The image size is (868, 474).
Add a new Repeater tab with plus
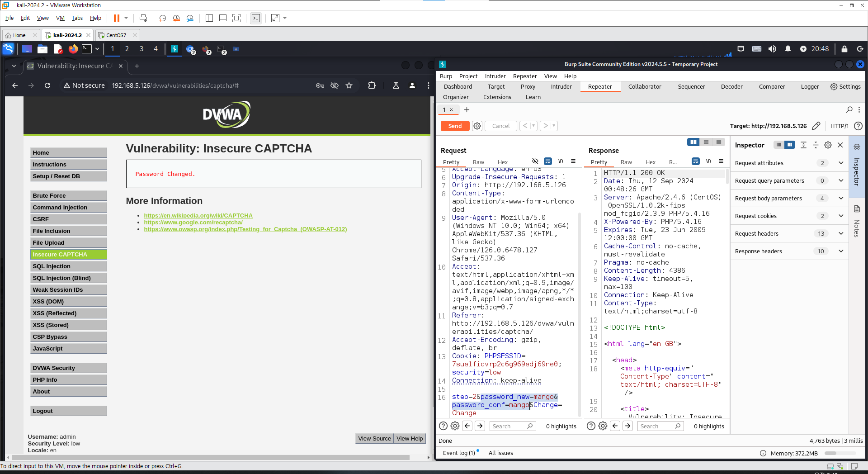coord(467,109)
